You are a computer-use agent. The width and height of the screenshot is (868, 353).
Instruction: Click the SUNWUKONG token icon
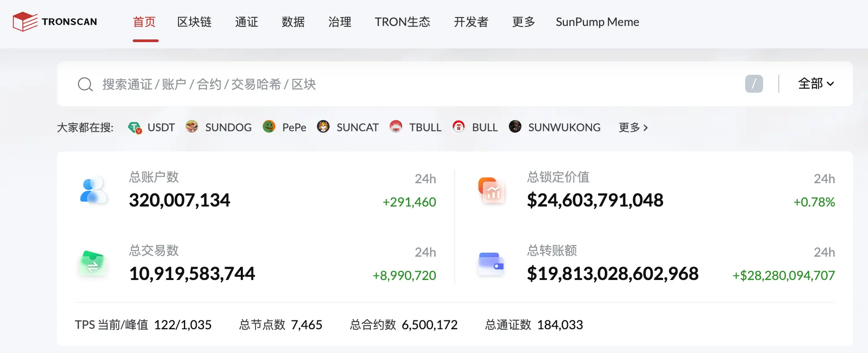[x=515, y=127]
